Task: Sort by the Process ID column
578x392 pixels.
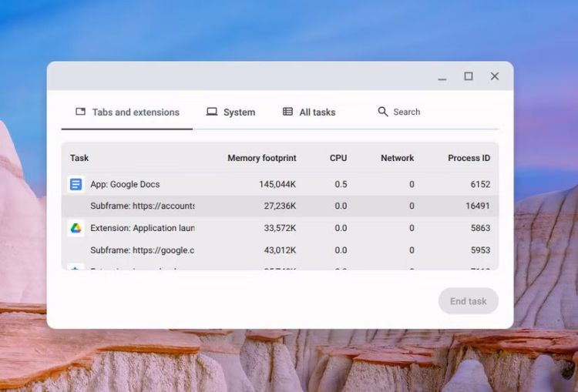Action: pyautogui.click(x=469, y=158)
